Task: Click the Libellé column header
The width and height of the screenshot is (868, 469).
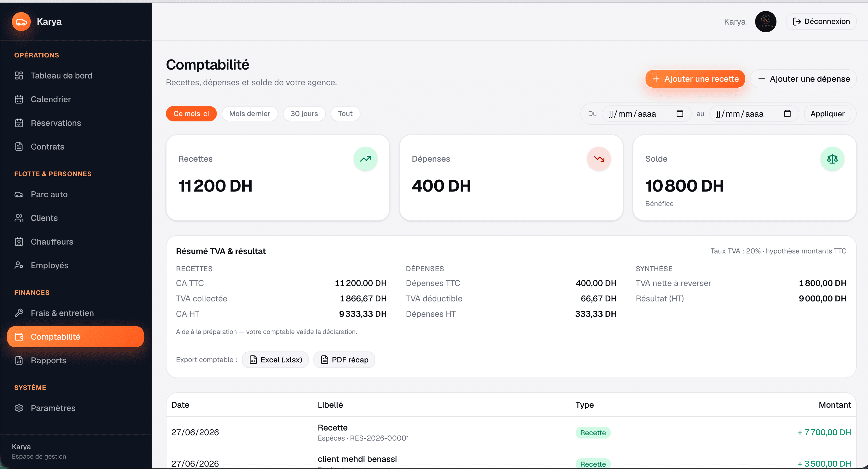Action: coord(330,405)
